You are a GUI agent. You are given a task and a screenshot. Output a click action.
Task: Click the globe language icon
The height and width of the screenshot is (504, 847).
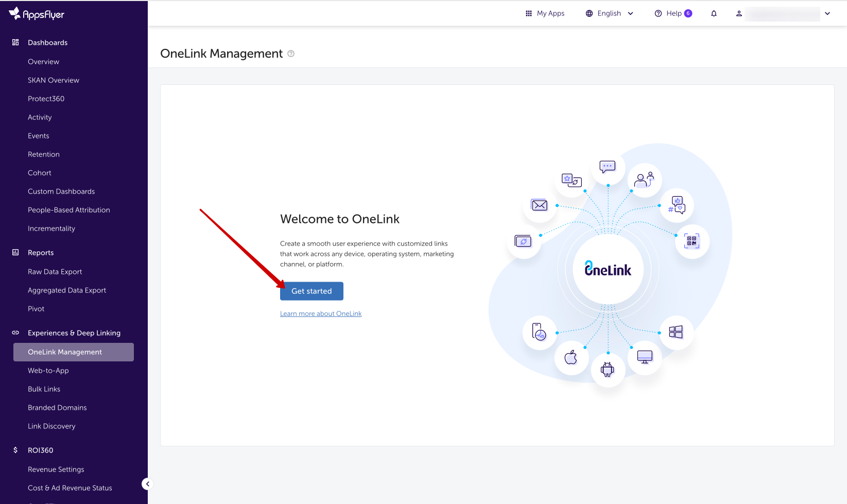[x=589, y=13]
